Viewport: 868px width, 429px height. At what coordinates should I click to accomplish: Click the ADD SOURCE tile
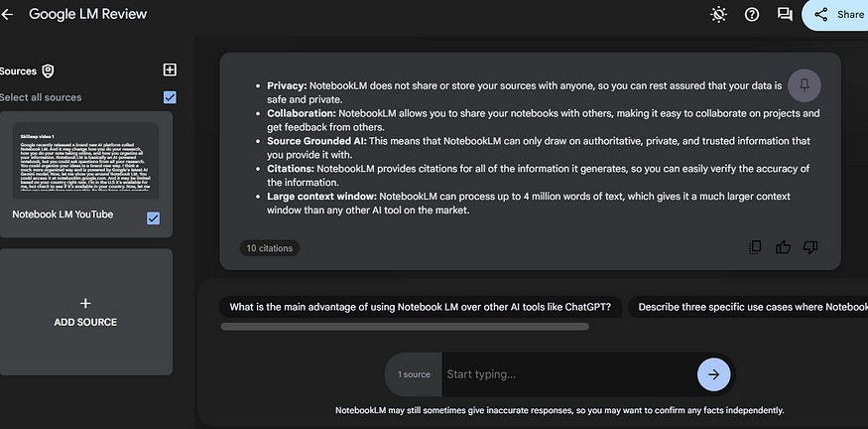coord(85,312)
